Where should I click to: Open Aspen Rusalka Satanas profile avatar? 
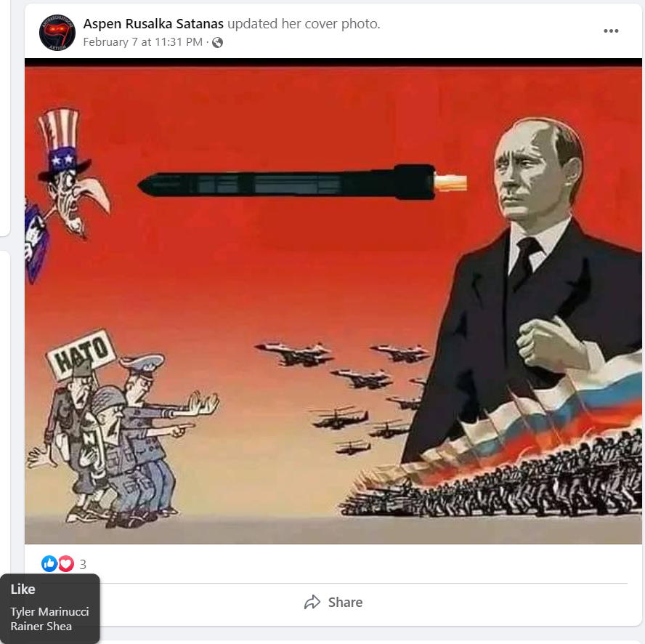pyautogui.click(x=57, y=33)
